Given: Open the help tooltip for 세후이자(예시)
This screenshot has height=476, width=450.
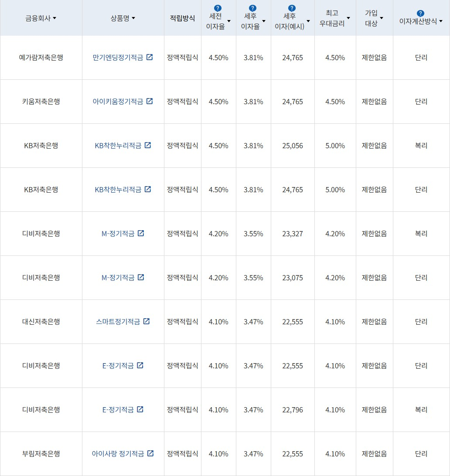Looking at the screenshot, I should pos(291,7).
